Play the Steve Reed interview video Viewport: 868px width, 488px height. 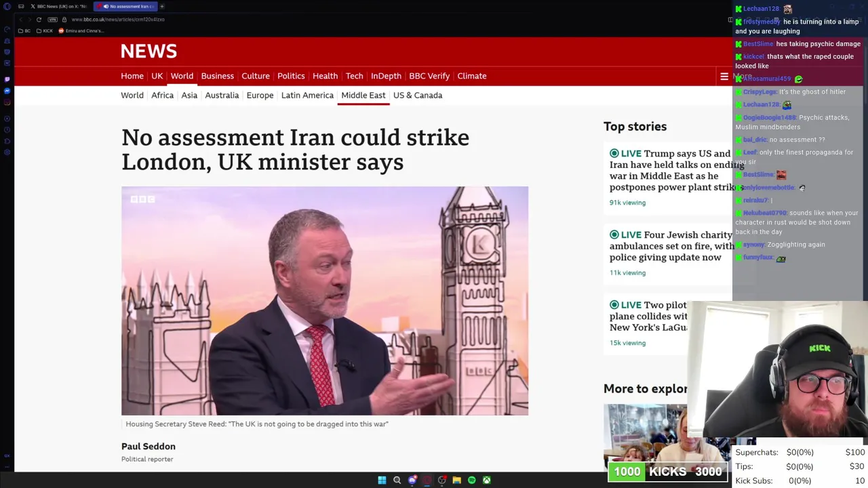(325, 301)
